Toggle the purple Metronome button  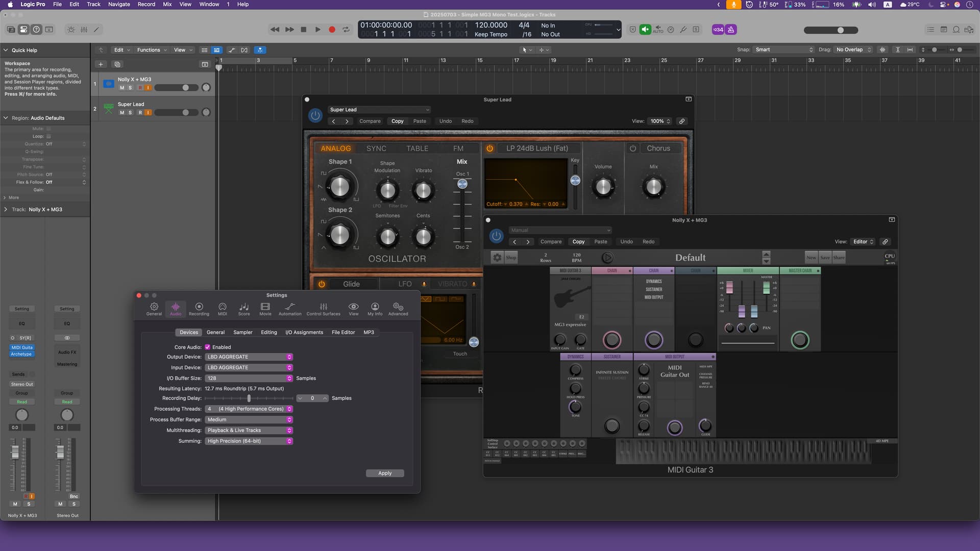[731, 30]
